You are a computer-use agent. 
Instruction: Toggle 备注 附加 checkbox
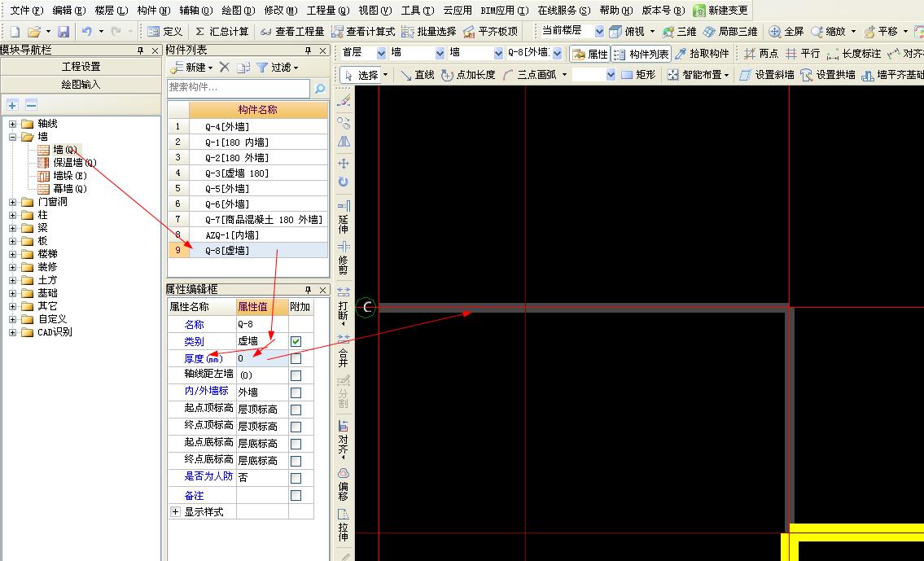point(296,495)
